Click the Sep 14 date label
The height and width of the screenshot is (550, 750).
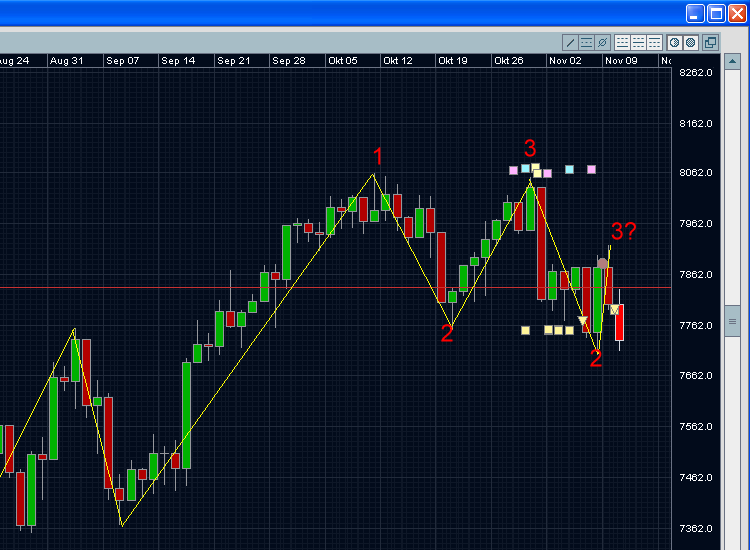pyautogui.click(x=178, y=61)
